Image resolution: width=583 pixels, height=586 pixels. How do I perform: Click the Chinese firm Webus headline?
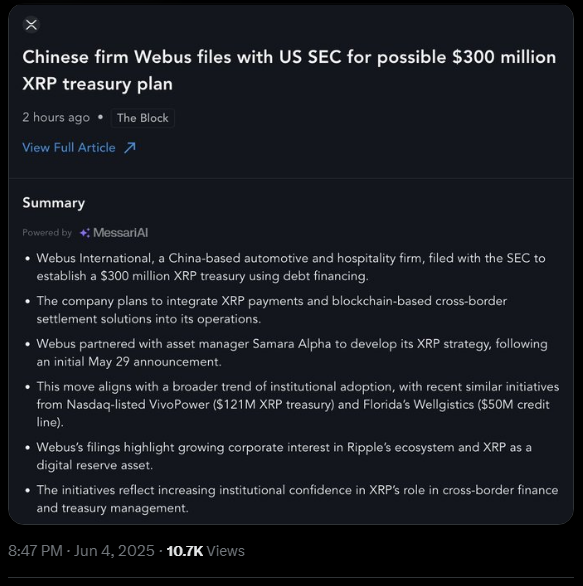(x=289, y=70)
